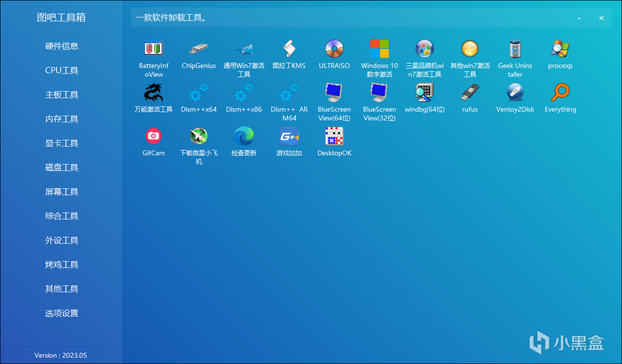622x364 pixels.
Task: Click the 图吧工具箱 title text
Action: click(x=61, y=17)
